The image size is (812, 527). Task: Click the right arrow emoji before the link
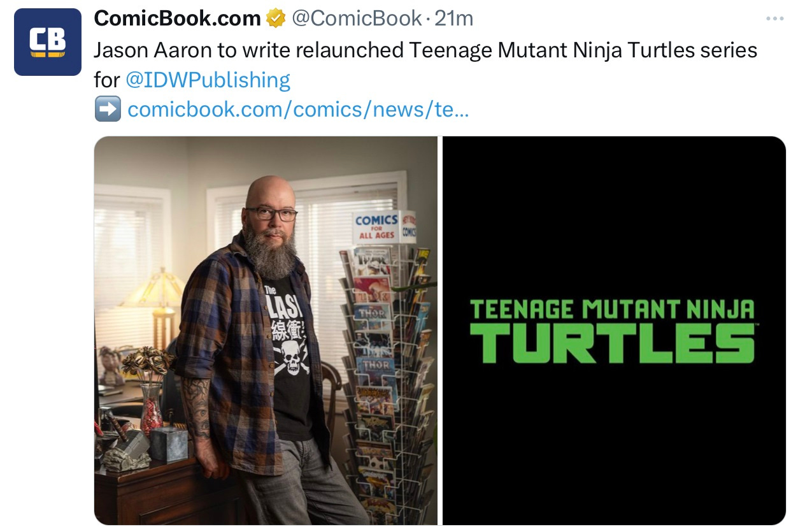coord(108,110)
